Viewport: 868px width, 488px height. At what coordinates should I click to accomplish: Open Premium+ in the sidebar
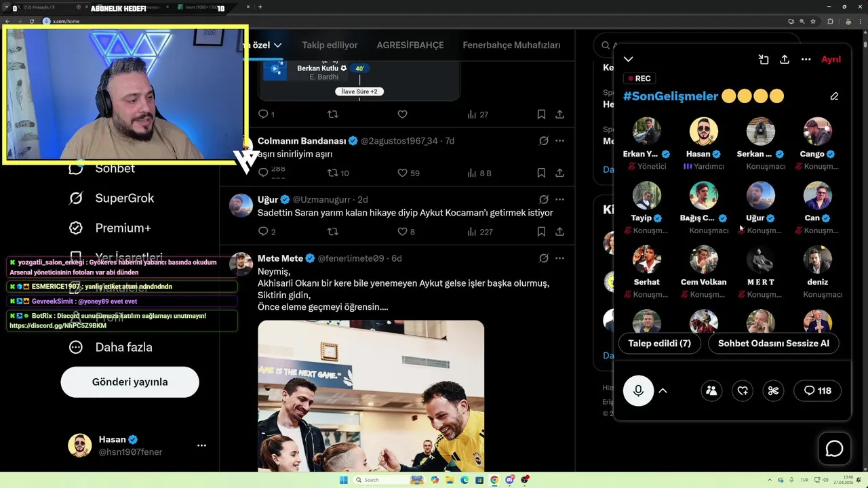111,228
